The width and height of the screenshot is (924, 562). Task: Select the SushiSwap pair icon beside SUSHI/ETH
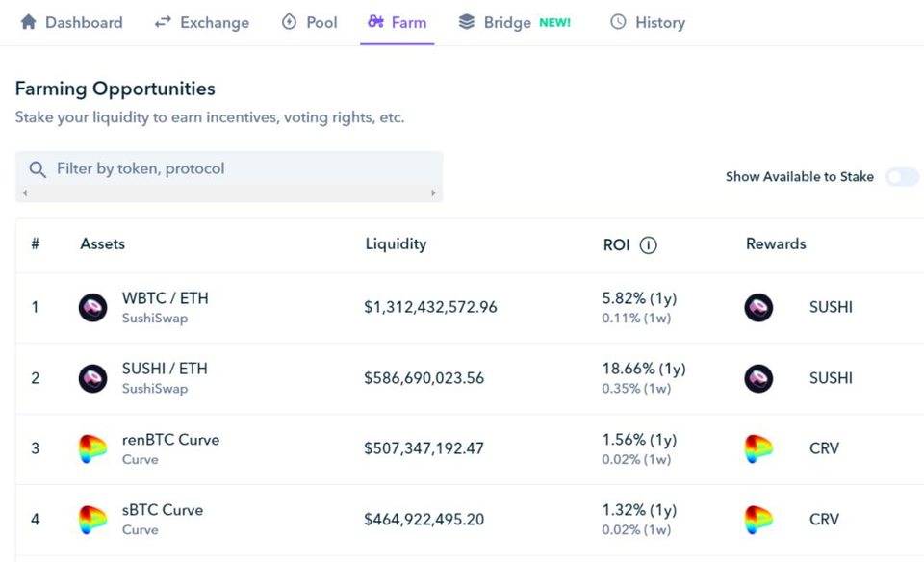[x=92, y=377]
